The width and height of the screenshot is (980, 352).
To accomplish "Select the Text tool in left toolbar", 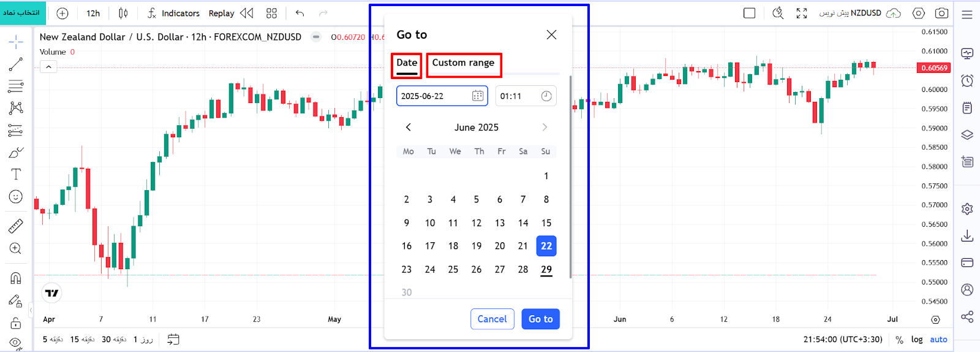I will coord(16,174).
